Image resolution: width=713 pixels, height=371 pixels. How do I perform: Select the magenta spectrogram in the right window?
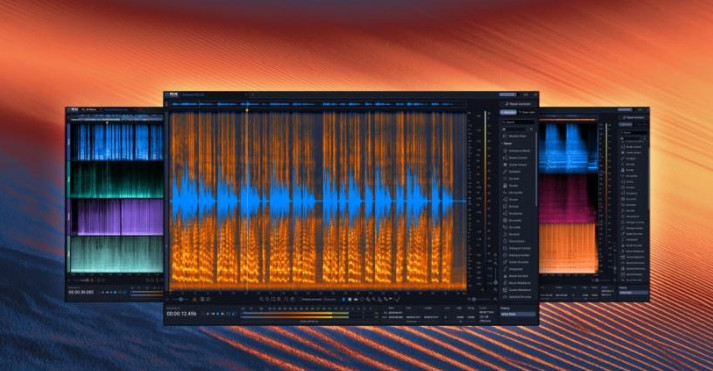coord(567,199)
